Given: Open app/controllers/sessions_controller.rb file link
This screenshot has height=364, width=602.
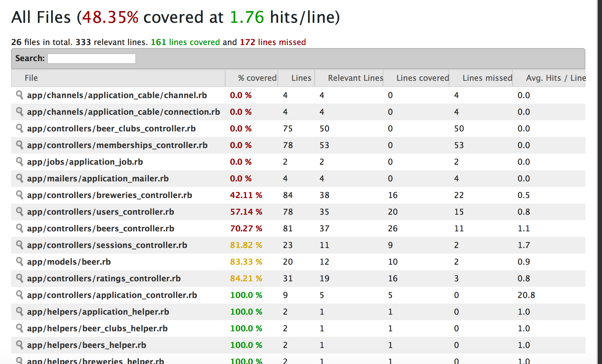Looking at the screenshot, I should click(x=107, y=245).
